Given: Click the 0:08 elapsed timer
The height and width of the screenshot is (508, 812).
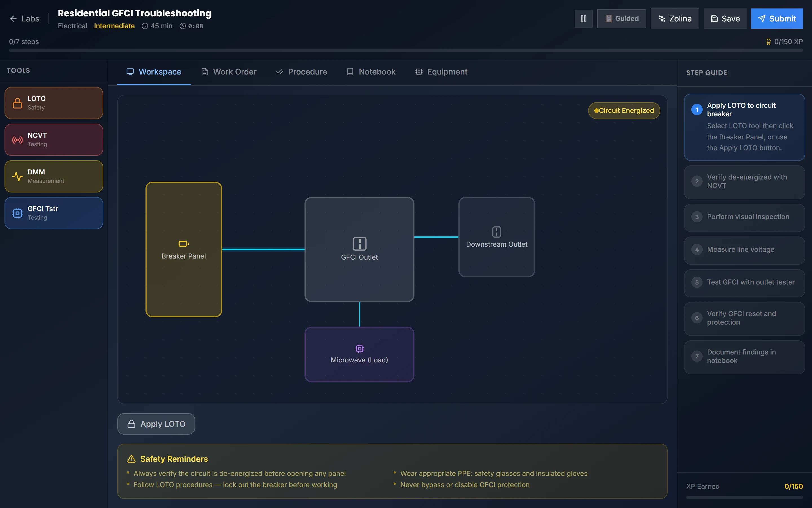Looking at the screenshot, I should [x=191, y=26].
